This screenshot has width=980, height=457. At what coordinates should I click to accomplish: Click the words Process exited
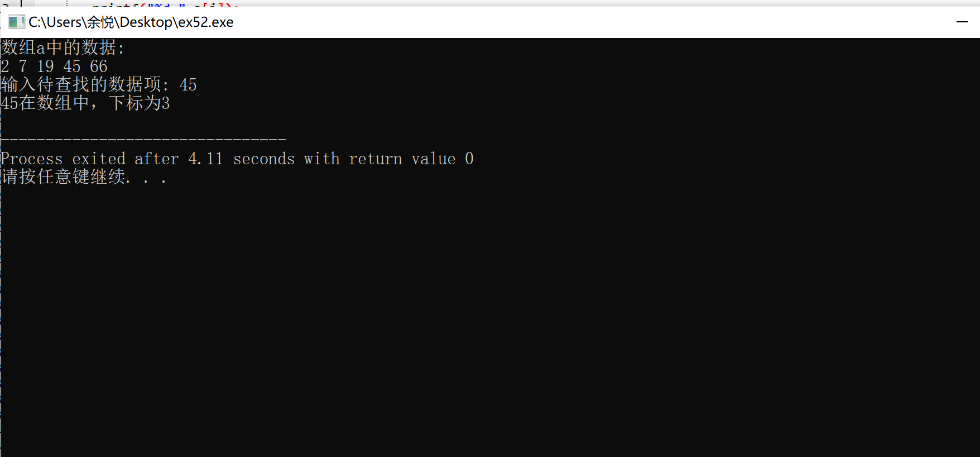coord(63,159)
